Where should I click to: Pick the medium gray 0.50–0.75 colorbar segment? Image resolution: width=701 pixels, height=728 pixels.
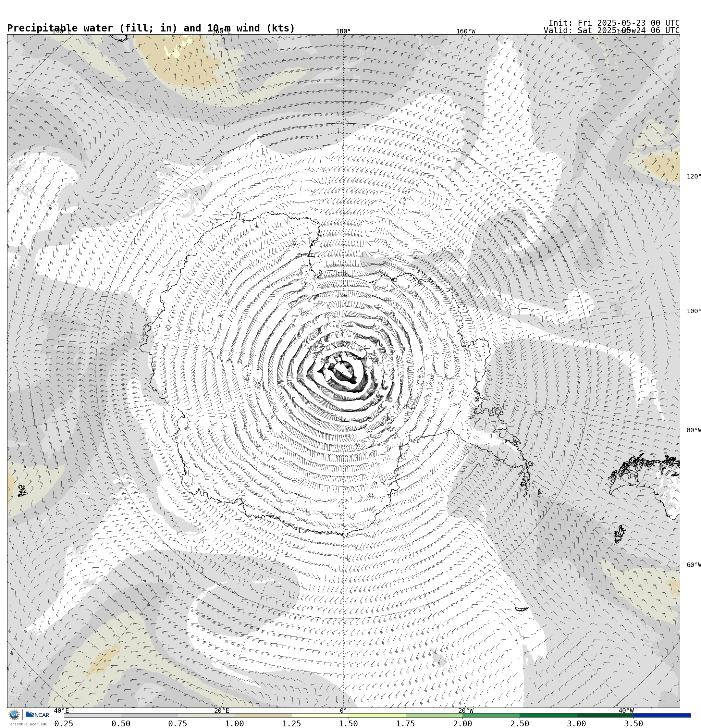(x=149, y=715)
